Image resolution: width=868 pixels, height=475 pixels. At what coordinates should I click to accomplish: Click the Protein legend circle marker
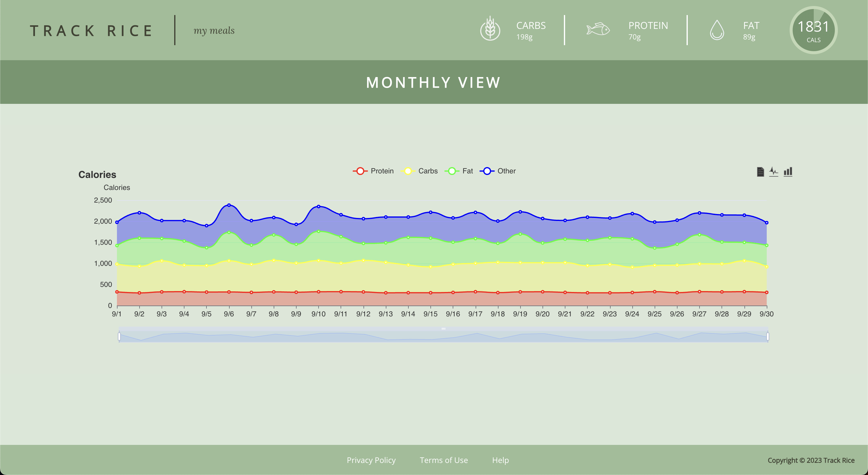(x=360, y=171)
